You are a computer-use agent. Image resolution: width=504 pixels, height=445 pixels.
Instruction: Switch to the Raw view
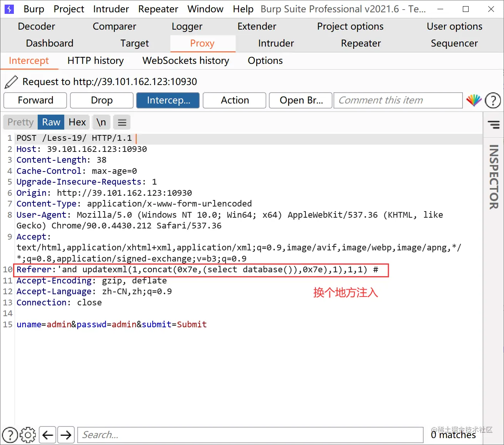pyautogui.click(x=51, y=122)
